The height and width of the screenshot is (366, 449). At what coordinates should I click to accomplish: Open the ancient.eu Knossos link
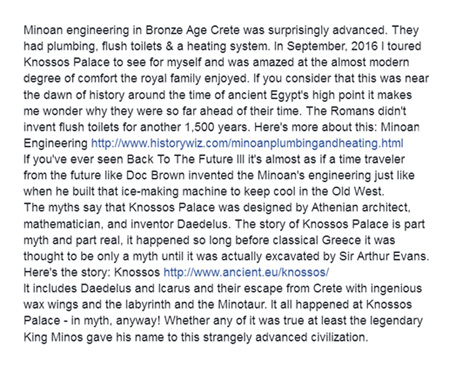tap(246, 272)
